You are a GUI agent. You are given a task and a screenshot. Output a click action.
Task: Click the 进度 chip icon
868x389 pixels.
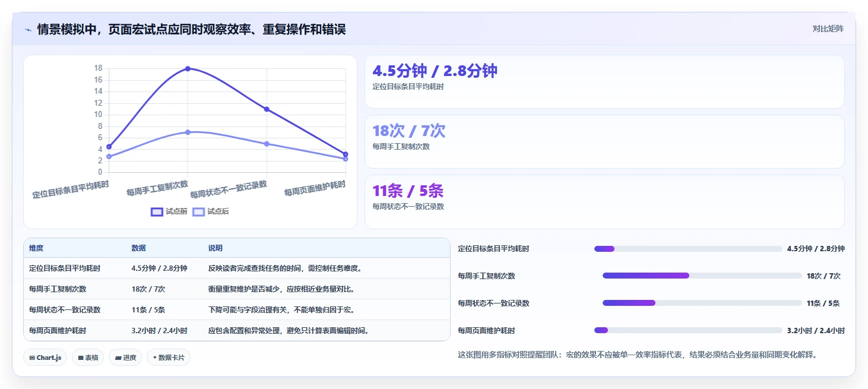(x=118, y=358)
